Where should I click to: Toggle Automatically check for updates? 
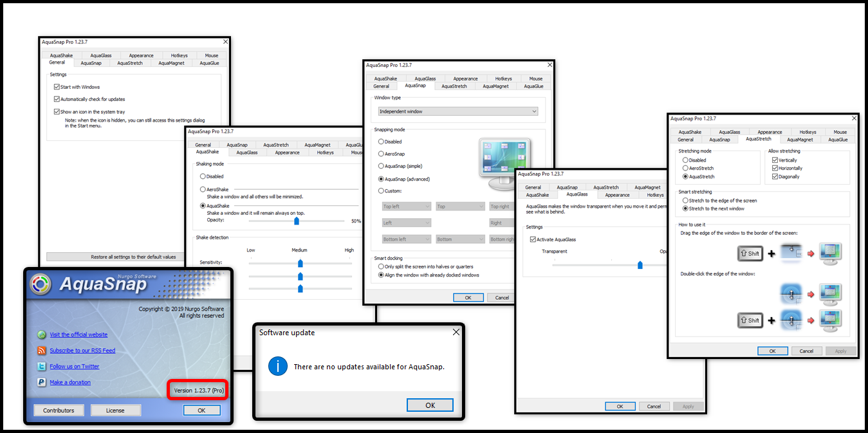[57, 99]
